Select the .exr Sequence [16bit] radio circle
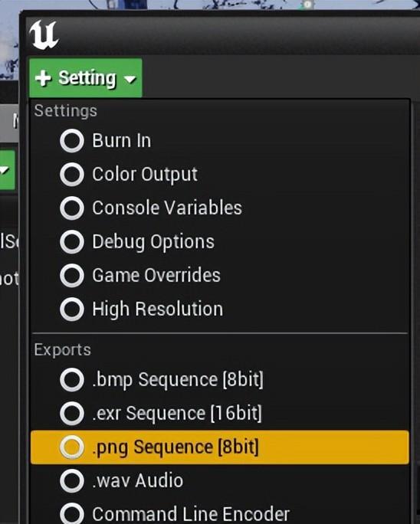Image resolution: width=420 pixels, height=524 pixels. click(72, 414)
